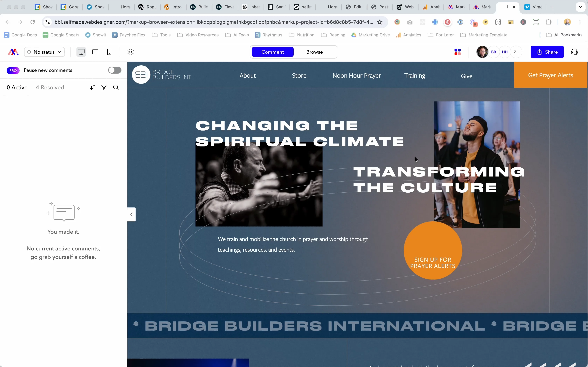Switch to Comment mode

[272, 52]
